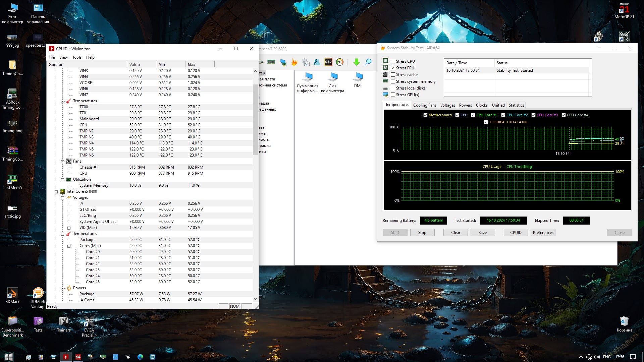Expand the VID (Max) tree node
Viewport: 644px width, 362px height.
69,228
